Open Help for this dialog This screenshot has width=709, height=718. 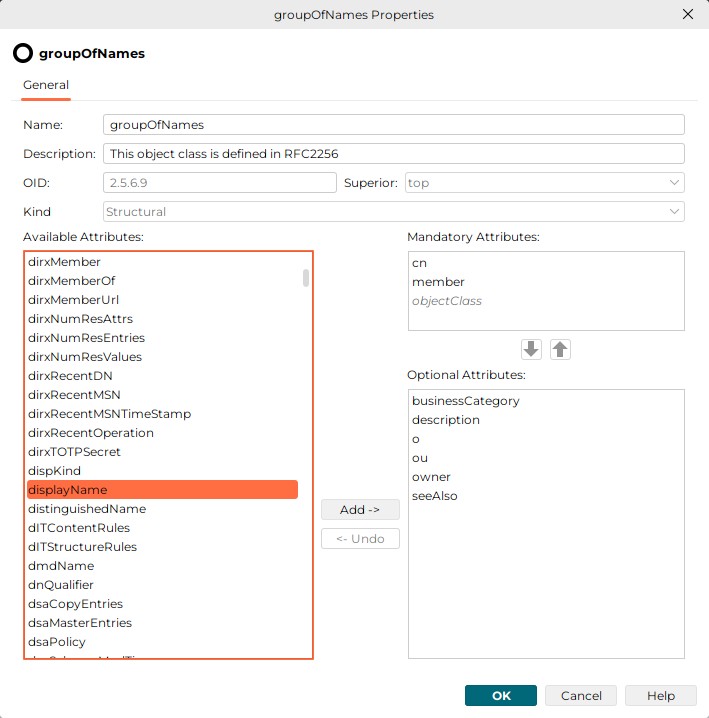[660, 696]
